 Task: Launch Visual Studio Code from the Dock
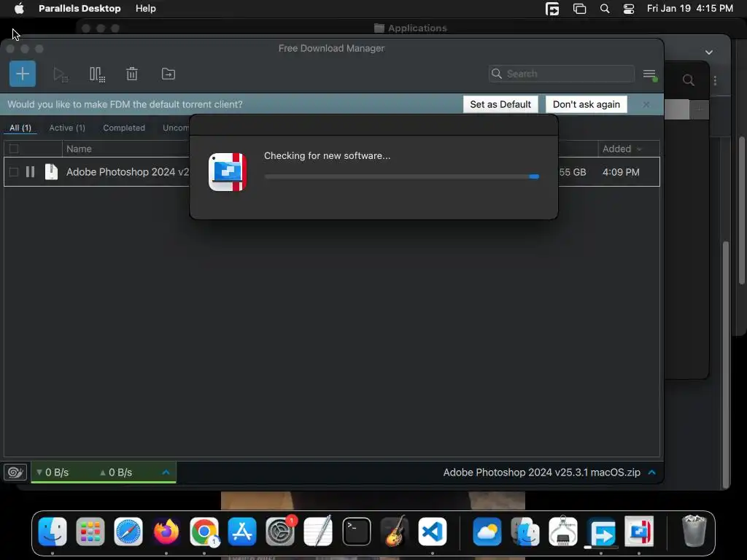[432, 532]
